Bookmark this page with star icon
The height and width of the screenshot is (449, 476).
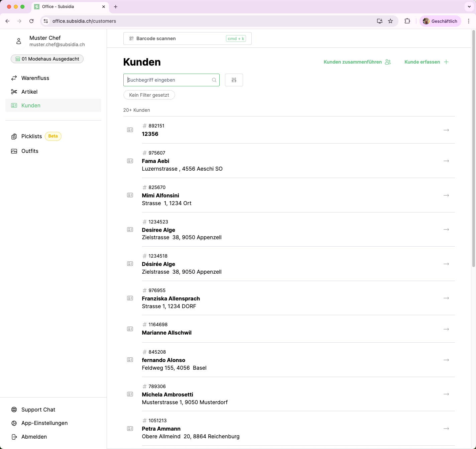point(390,21)
